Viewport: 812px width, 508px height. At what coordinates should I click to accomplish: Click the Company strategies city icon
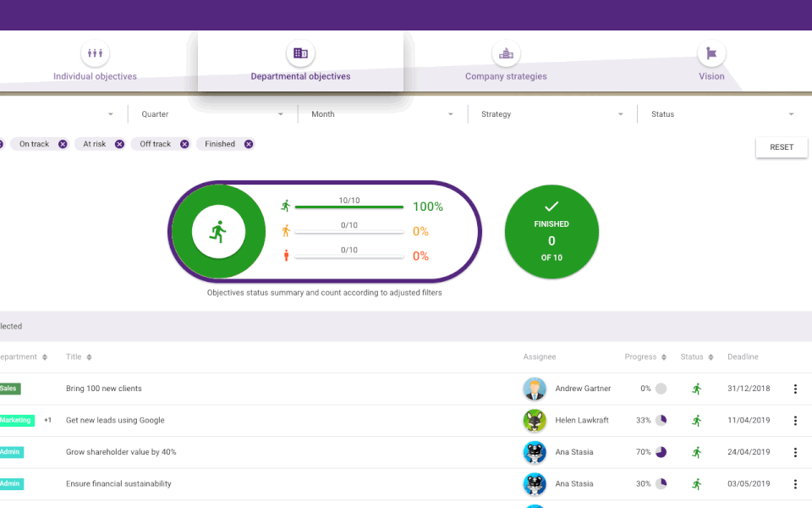coord(506,52)
